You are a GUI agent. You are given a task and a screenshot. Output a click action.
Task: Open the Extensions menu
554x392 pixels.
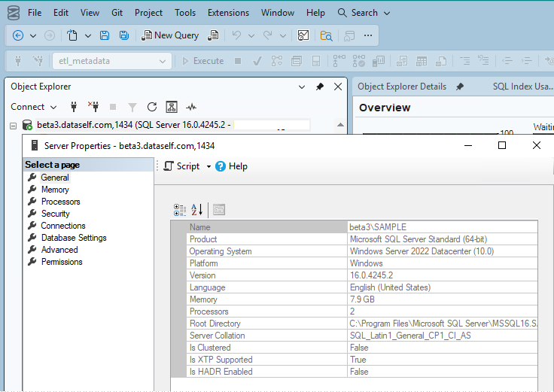point(228,13)
